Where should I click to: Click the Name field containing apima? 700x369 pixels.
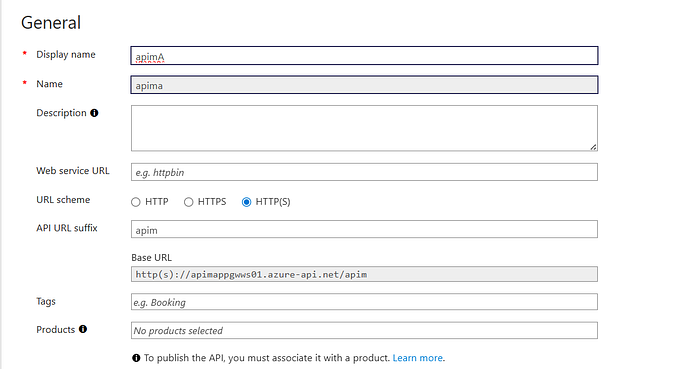[364, 85]
